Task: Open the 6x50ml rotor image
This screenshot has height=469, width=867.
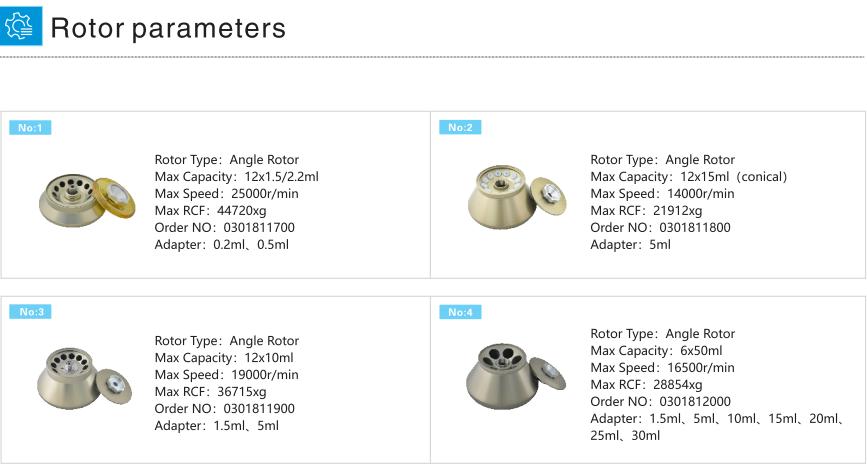Action: 516,376
